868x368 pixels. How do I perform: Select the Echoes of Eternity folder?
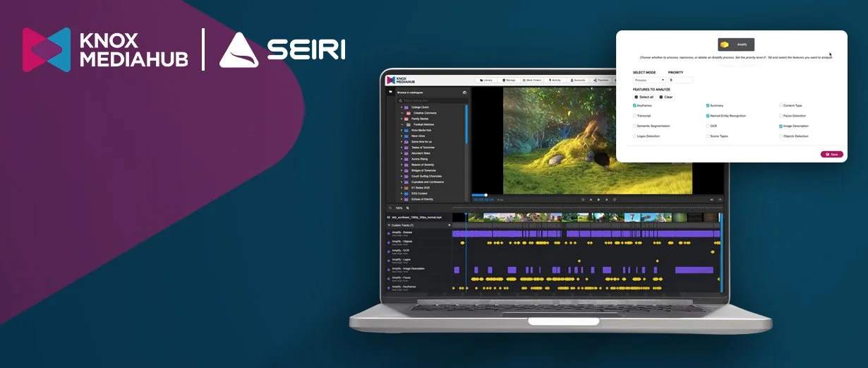coord(422,199)
